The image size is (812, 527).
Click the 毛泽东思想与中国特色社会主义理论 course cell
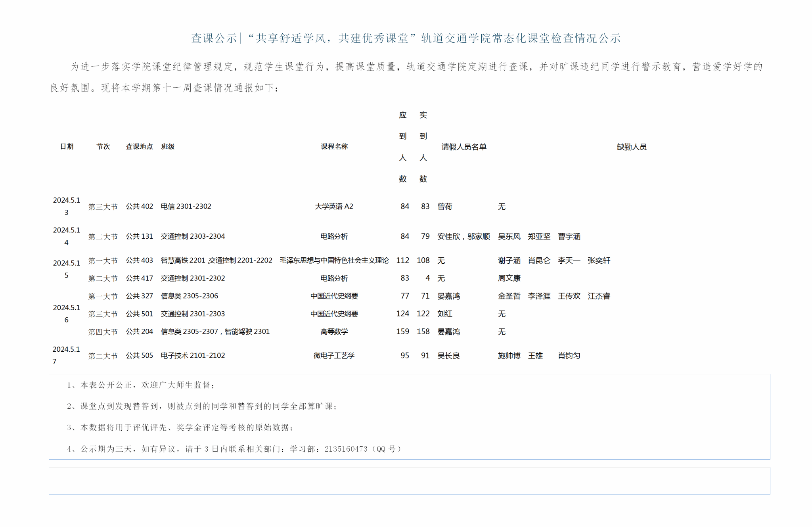[x=334, y=261]
